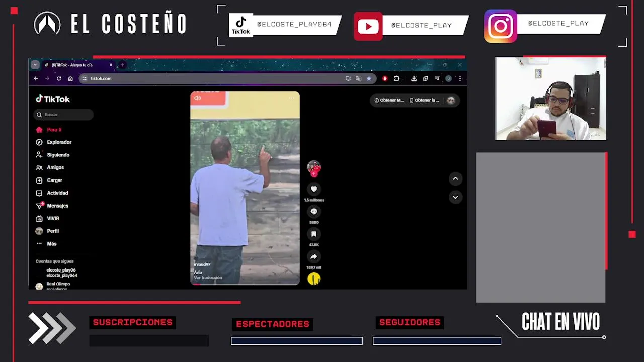Click the Obtener la... app button
Viewport: 644px width, 362px height.
pos(424,100)
